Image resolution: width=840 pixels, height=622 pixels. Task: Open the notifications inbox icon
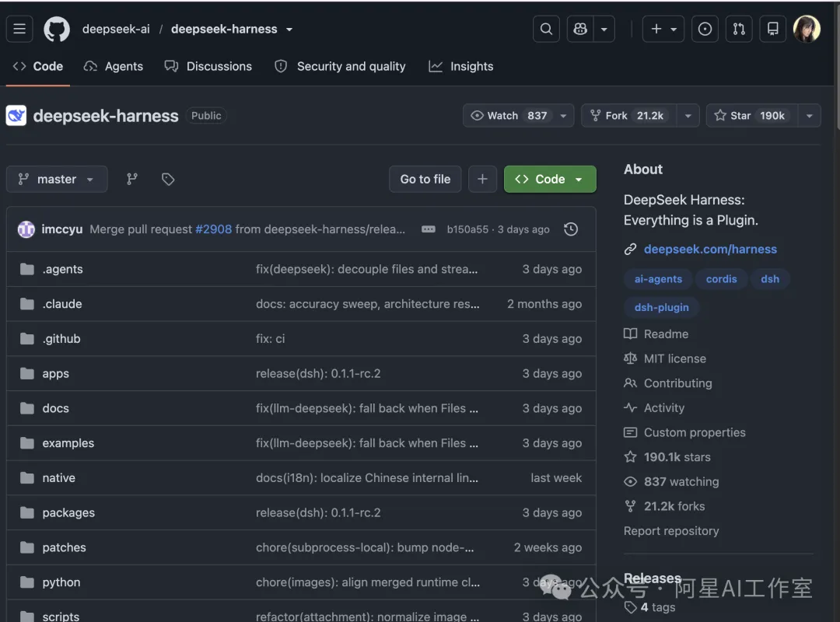(x=772, y=29)
